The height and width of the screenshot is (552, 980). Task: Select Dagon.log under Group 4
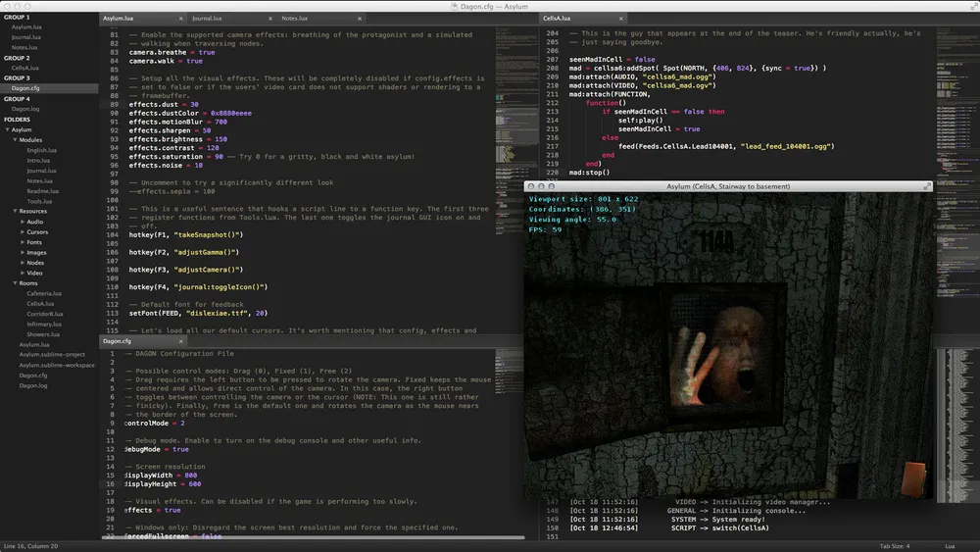tap(25, 109)
